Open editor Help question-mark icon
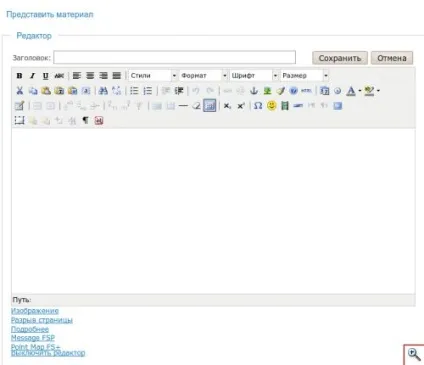The image size is (424, 365). pyautogui.click(x=294, y=91)
